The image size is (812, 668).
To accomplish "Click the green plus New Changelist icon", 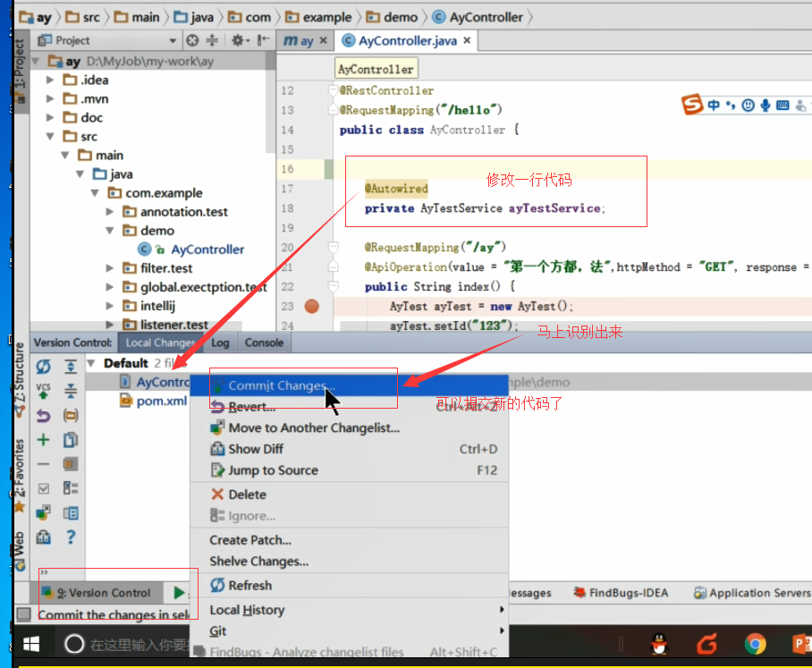I will point(44,440).
